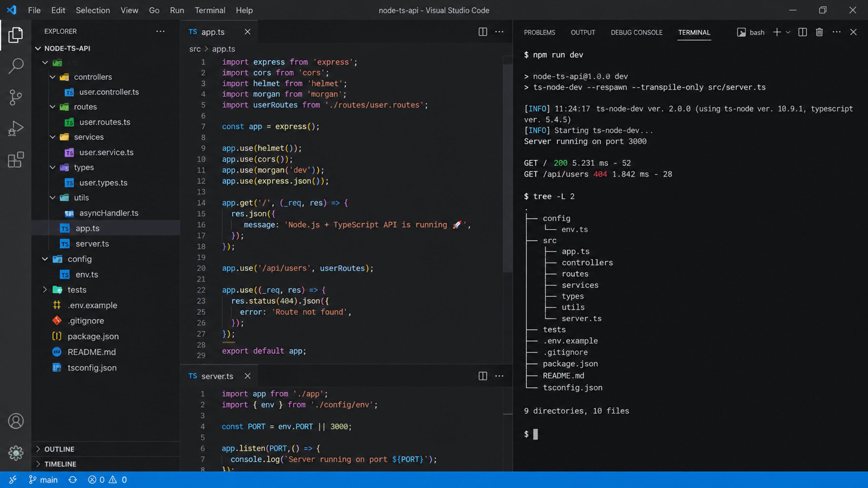868x488 pixels.
Task: Open the Terminal menu
Action: click(210, 10)
